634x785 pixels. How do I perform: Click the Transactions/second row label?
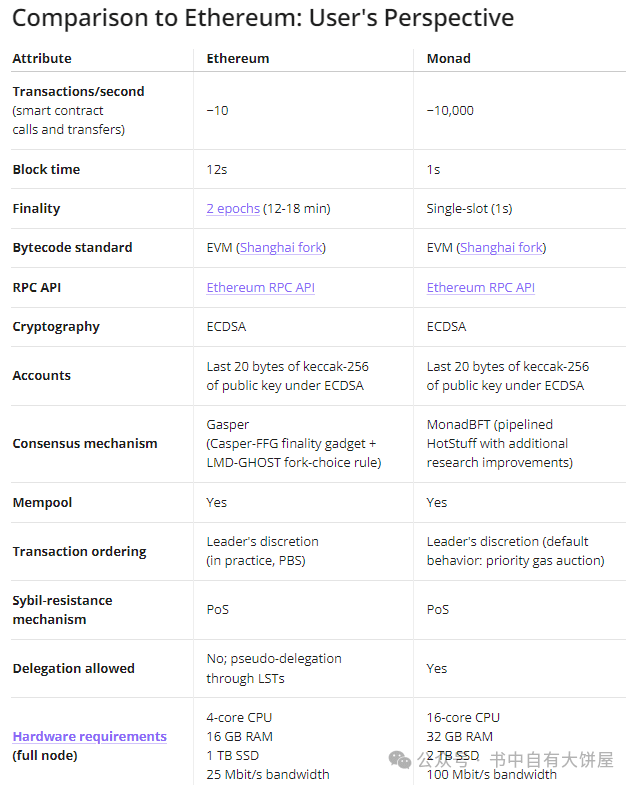[79, 92]
